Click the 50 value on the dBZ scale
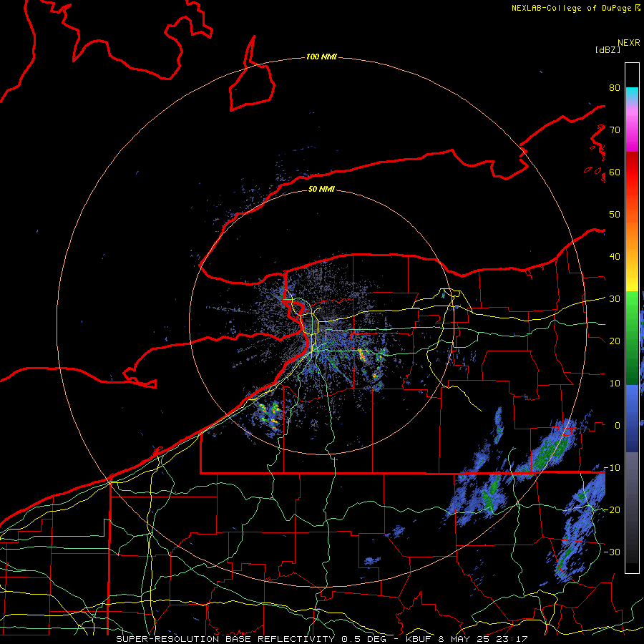 pos(615,215)
